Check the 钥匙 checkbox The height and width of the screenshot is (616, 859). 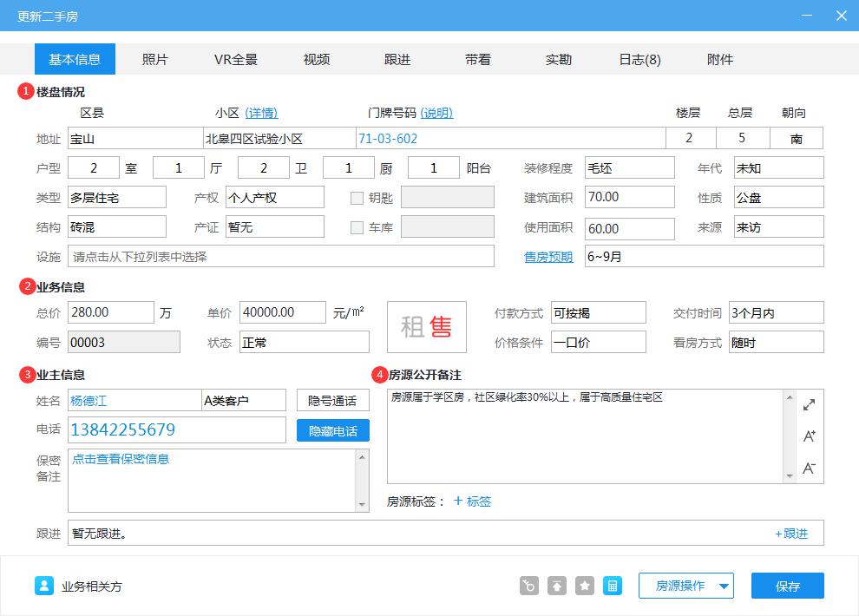click(356, 197)
